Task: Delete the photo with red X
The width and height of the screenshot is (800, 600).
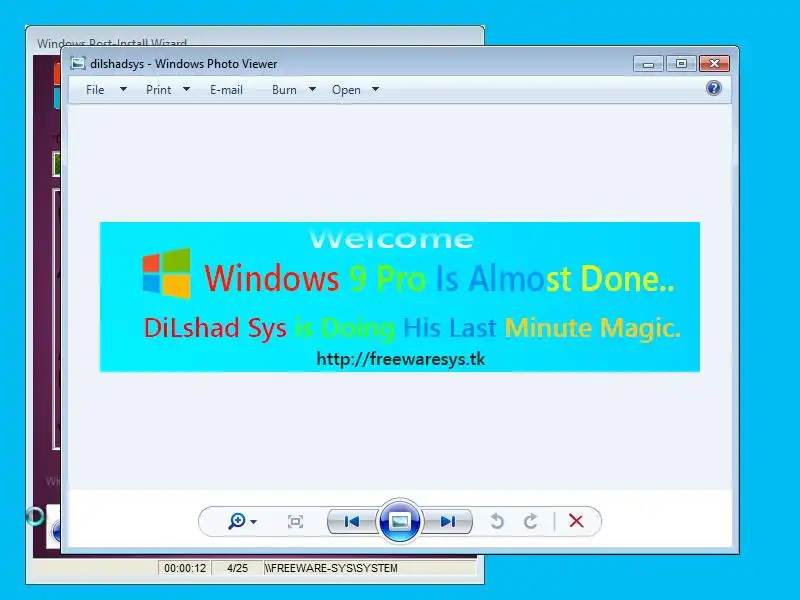Action: click(576, 521)
